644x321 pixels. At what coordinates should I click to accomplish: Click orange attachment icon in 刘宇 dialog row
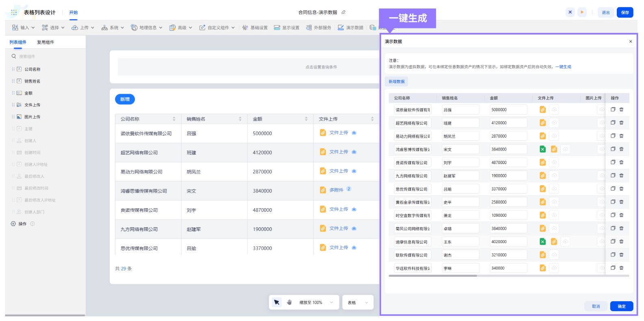[x=542, y=162]
